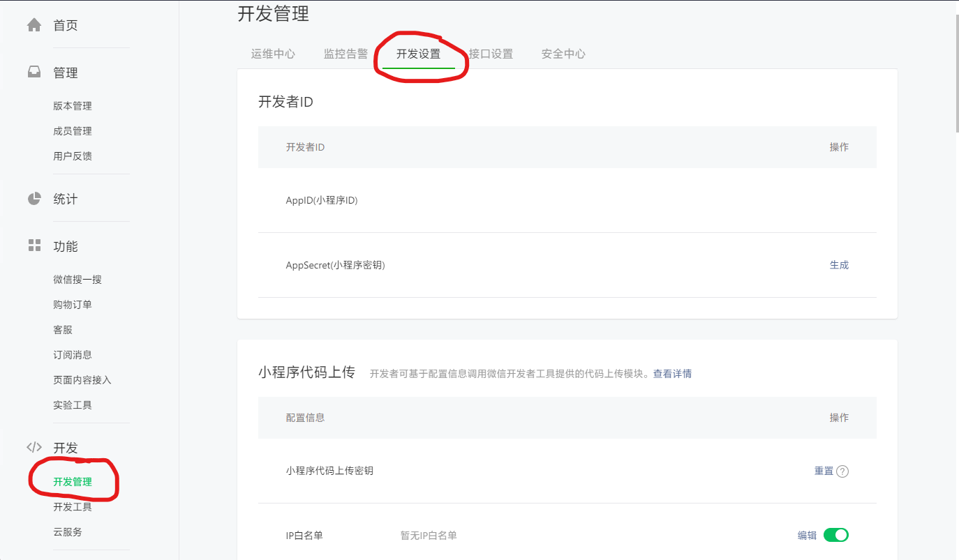The height and width of the screenshot is (560, 959).
Task: Click the 小程序代码上传 section title
Action: click(x=306, y=372)
